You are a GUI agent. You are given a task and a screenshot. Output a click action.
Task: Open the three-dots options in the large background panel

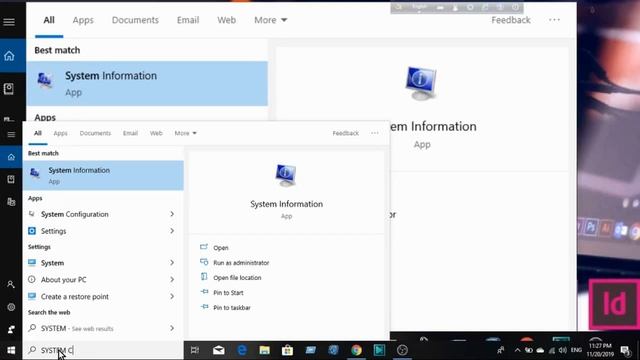(x=554, y=20)
